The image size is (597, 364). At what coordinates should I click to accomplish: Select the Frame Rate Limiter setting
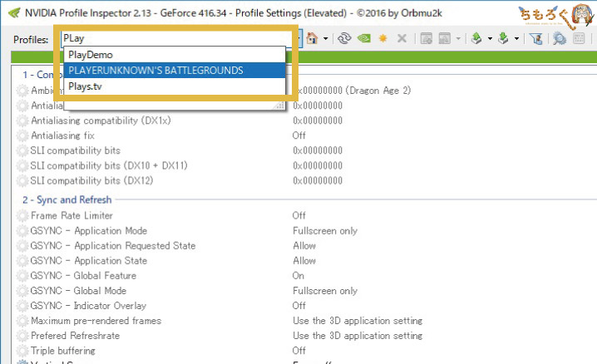click(x=72, y=216)
